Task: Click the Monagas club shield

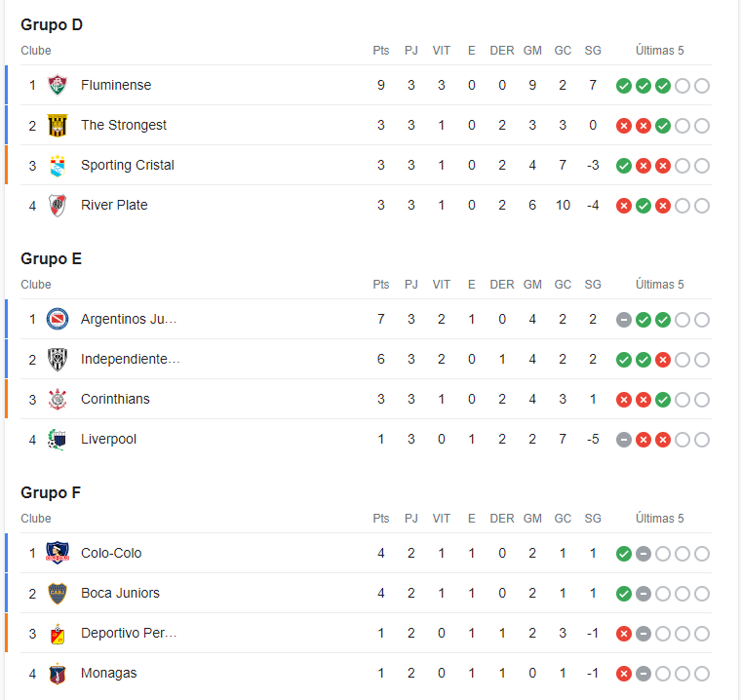Action: (58, 674)
